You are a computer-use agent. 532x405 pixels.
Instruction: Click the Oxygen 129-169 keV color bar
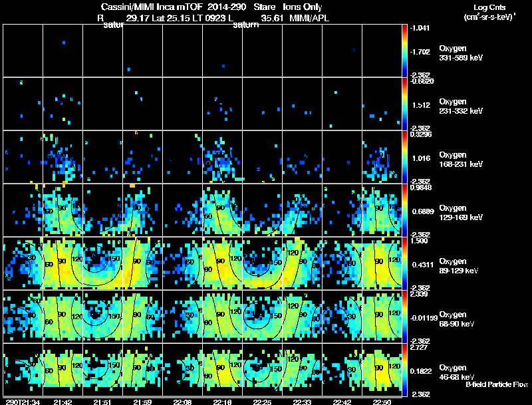click(404, 210)
